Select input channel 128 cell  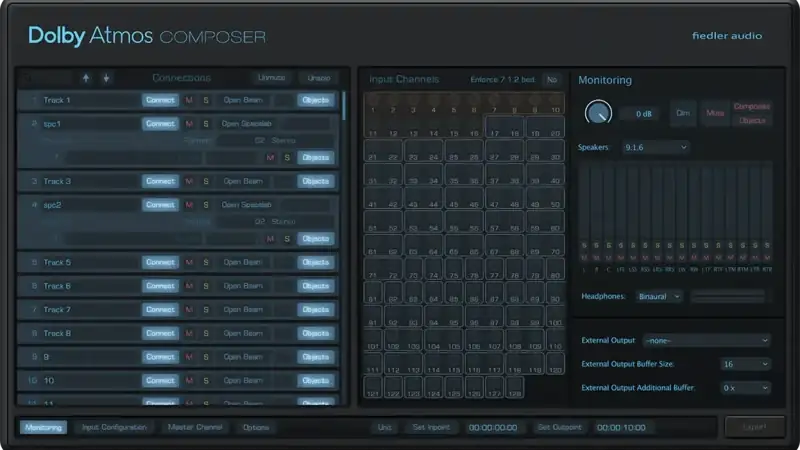click(x=514, y=388)
